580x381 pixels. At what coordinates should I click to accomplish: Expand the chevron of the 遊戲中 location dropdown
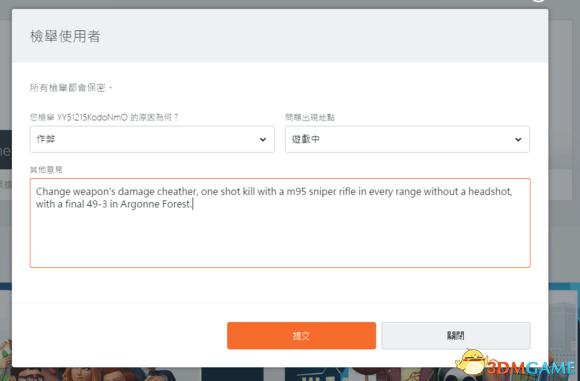pos(518,139)
